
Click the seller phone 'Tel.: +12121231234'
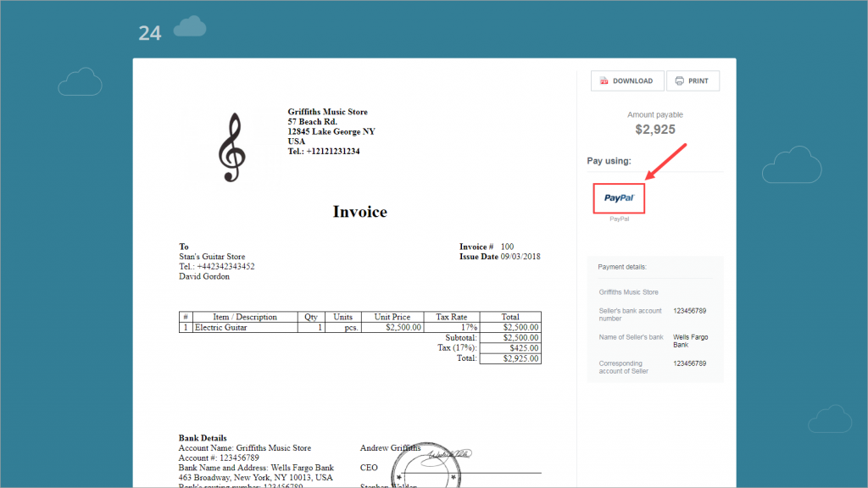click(323, 151)
